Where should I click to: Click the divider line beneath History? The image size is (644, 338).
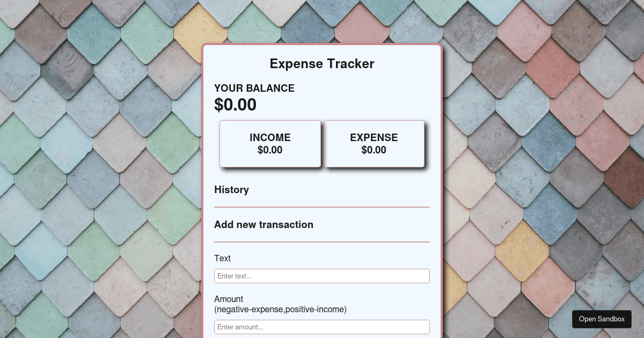[x=322, y=207]
